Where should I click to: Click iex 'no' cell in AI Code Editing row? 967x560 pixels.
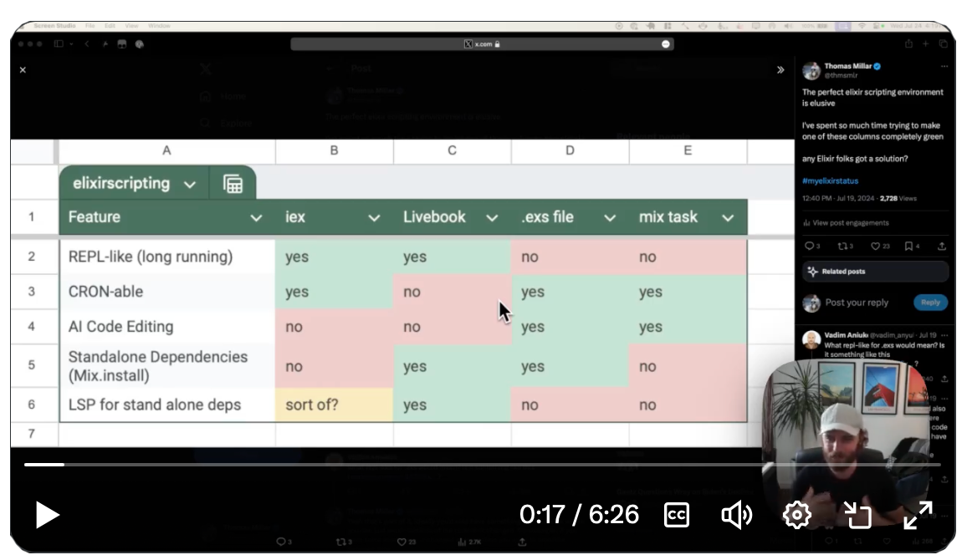click(334, 327)
